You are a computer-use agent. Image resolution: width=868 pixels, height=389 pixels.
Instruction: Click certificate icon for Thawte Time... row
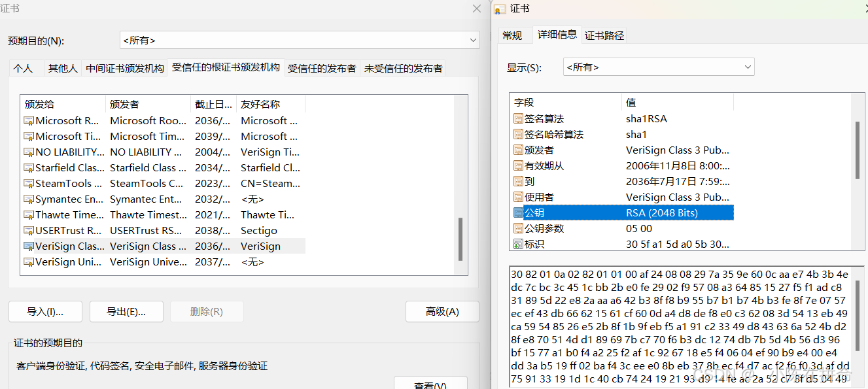click(29, 215)
